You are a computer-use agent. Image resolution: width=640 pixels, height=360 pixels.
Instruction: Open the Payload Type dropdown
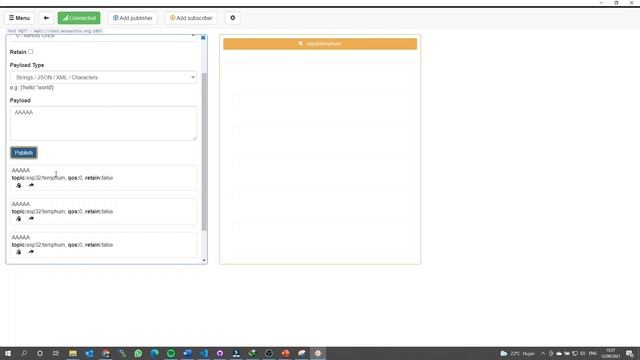(x=103, y=77)
